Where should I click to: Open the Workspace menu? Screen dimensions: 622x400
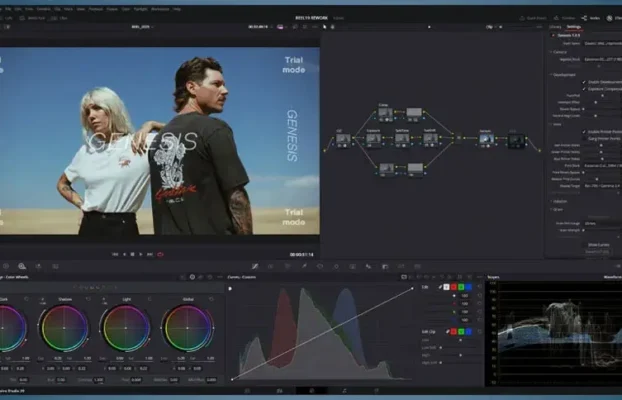pyautogui.click(x=160, y=9)
